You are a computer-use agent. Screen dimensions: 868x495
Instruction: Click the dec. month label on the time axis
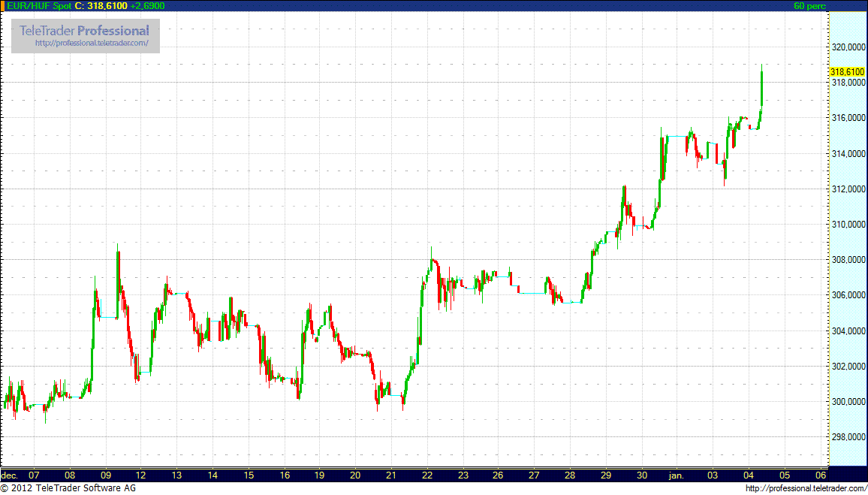click(x=10, y=475)
